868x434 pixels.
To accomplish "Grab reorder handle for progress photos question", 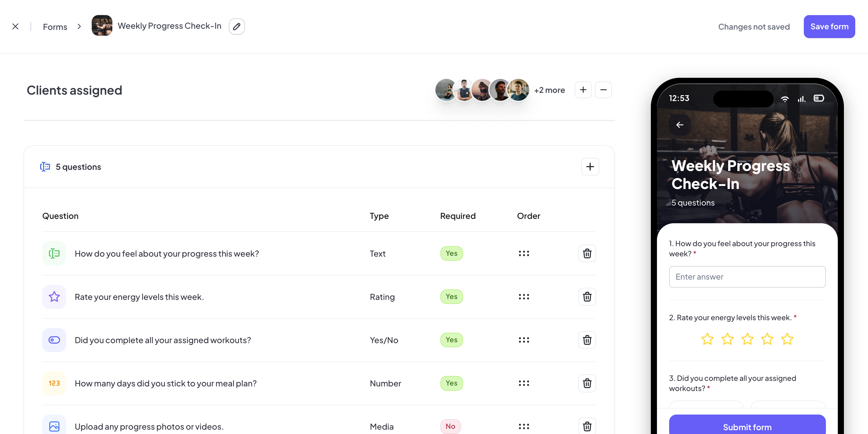I will click(524, 426).
